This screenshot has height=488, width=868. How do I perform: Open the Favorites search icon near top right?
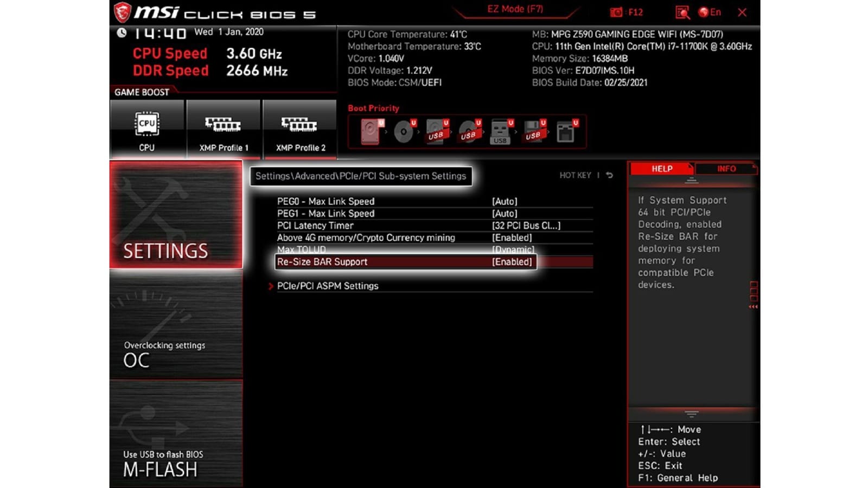(682, 12)
